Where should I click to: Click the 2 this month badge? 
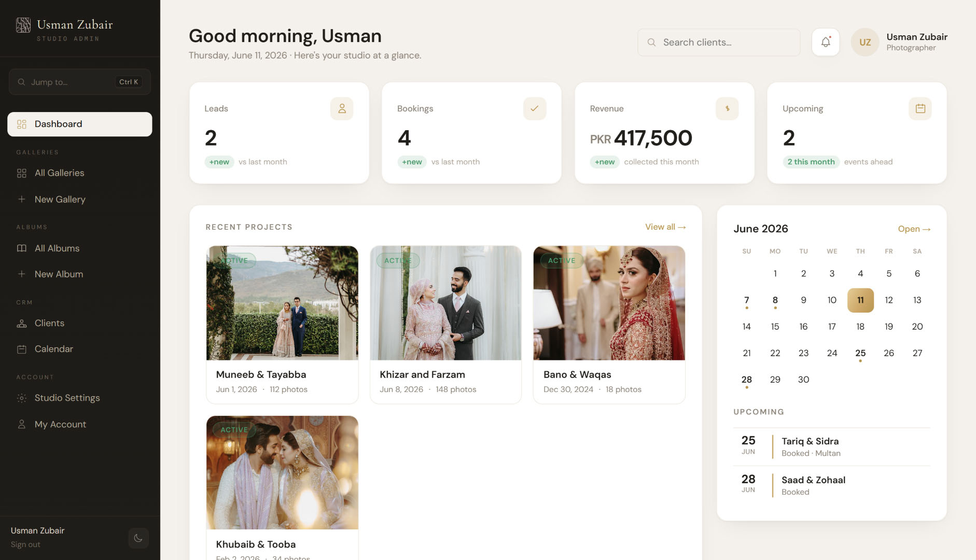pos(811,162)
